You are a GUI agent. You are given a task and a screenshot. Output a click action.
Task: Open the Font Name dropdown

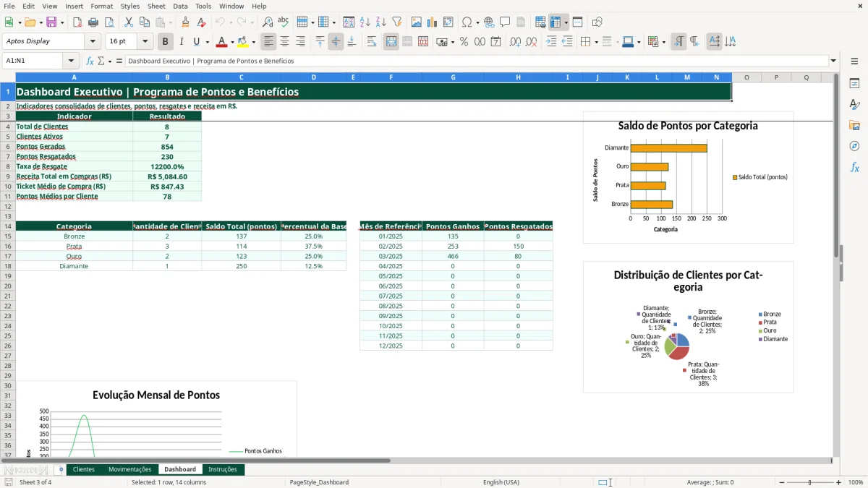click(93, 42)
